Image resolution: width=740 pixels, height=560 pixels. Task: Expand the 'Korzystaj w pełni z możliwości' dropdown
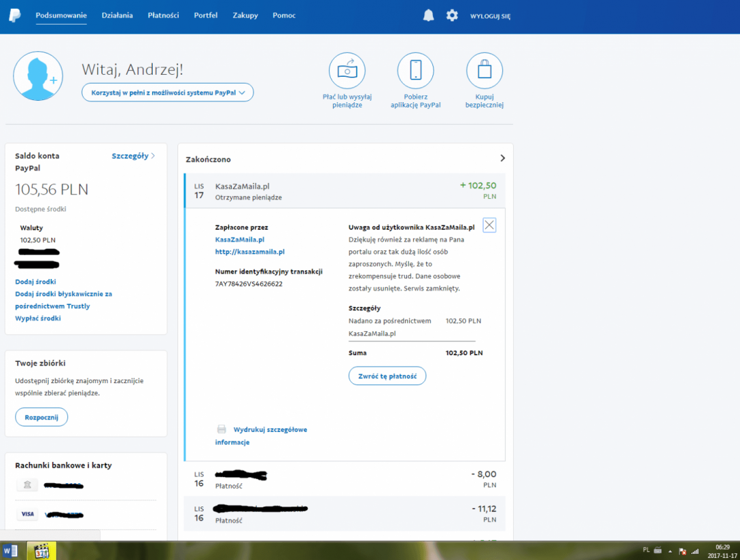(x=168, y=93)
